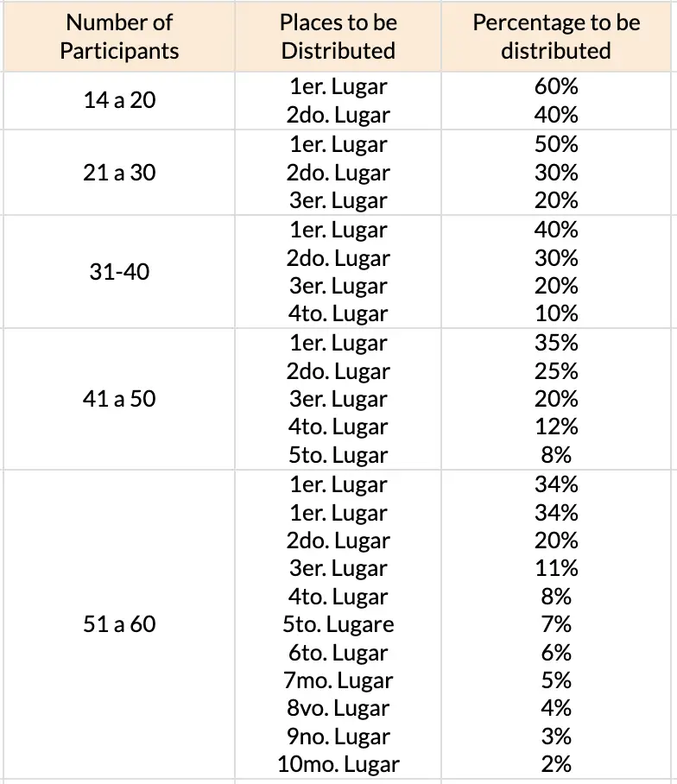
Task: Click the 11% percentage value
Action: point(556,568)
